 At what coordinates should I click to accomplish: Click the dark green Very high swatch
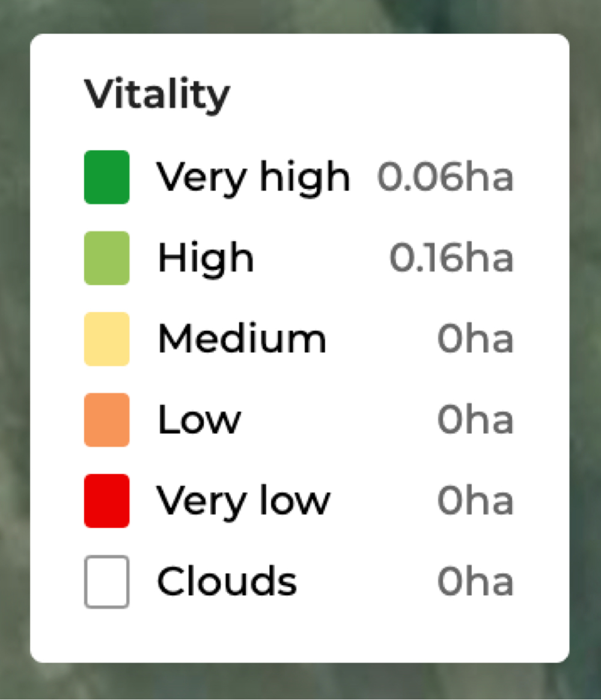(x=106, y=177)
